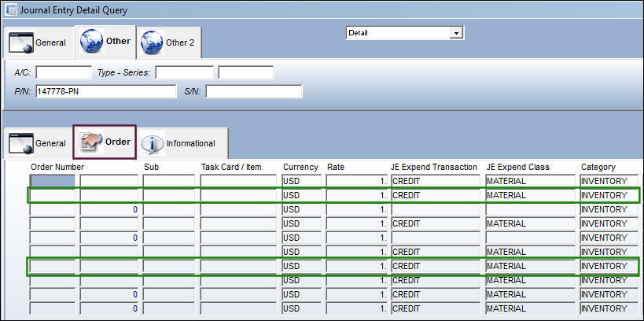Focus the A/C input field
The image size is (644, 321).
click(64, 72)
